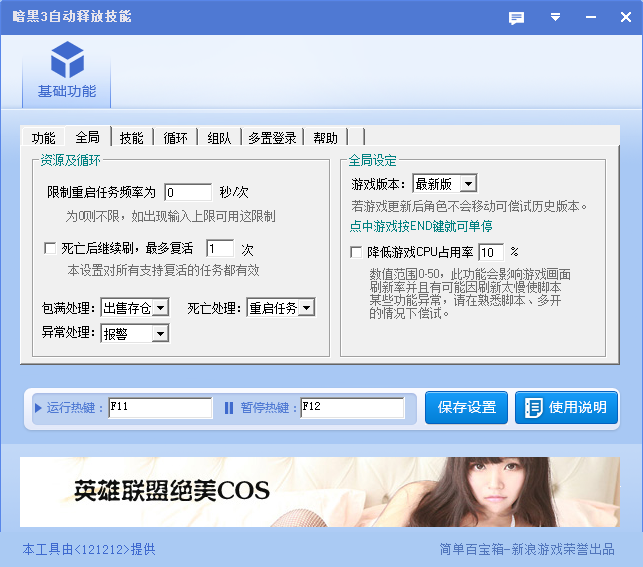Switch to the 功能 tab
643x567 pixels.
click(43, 138)
